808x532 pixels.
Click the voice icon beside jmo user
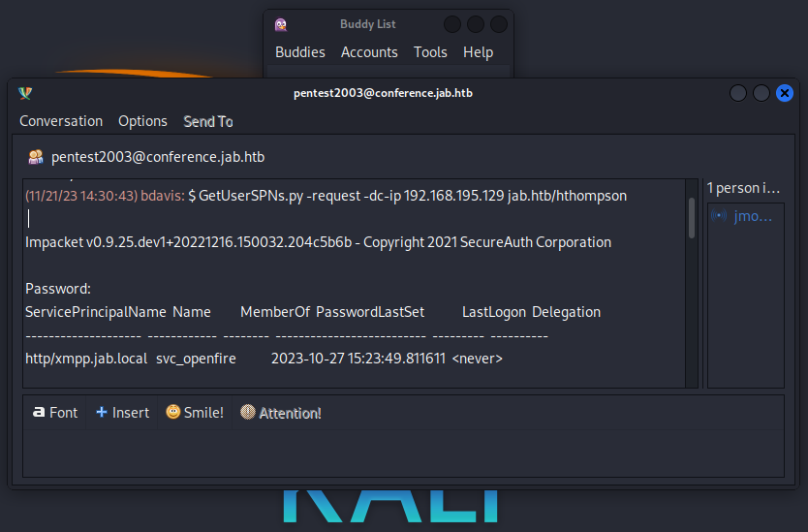(719, 215)
